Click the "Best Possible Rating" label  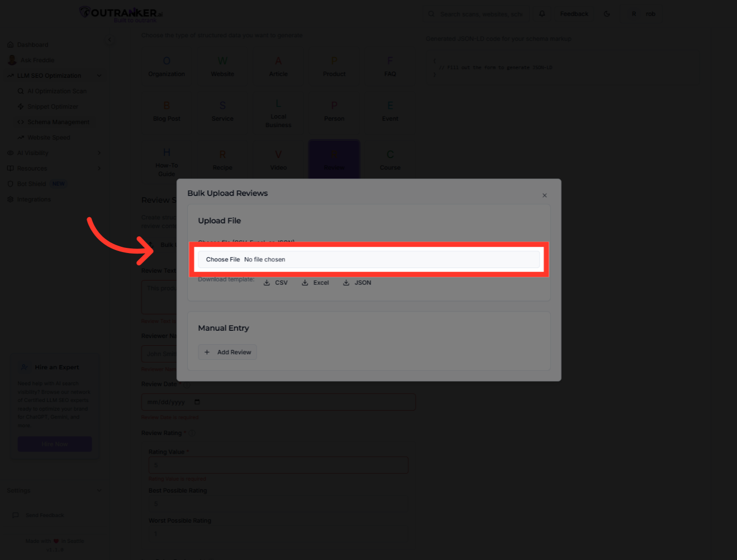click(x=178, y=491)
